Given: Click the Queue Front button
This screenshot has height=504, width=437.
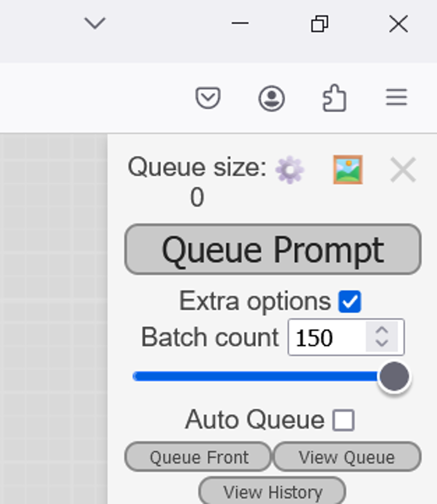Looking at the screenshot, I should (198, 457).
